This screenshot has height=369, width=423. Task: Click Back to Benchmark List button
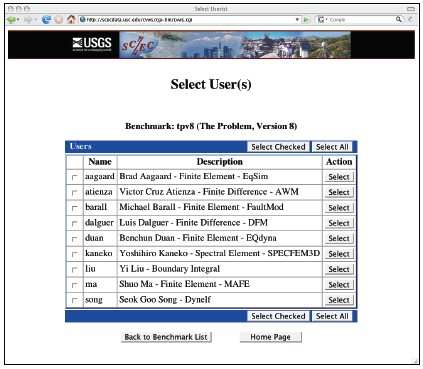click(166, 337)
